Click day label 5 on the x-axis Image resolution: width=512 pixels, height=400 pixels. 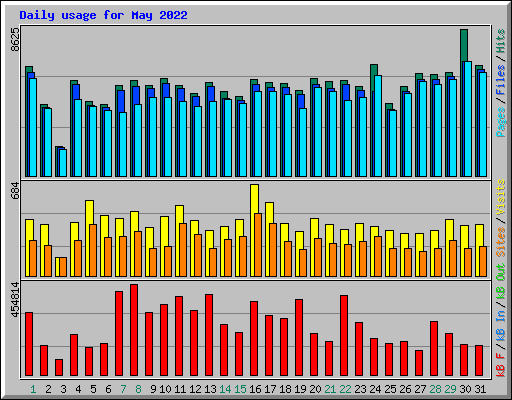point(93,389)
